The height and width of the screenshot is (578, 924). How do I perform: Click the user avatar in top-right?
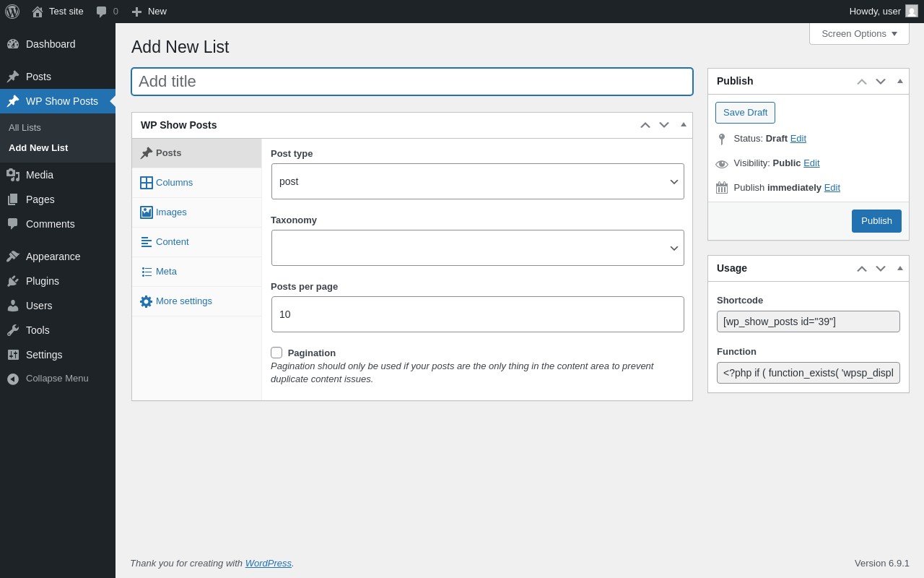click(912, 11)
